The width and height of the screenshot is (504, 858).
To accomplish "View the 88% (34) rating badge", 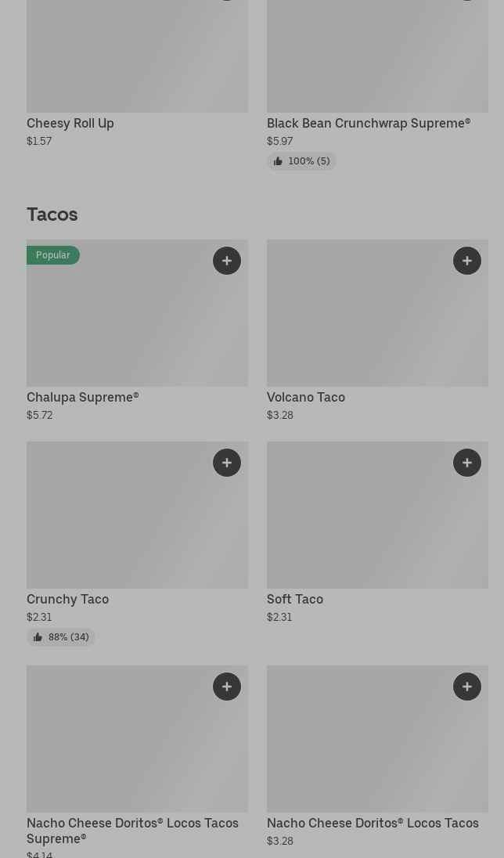I will [x=61, y=637].
